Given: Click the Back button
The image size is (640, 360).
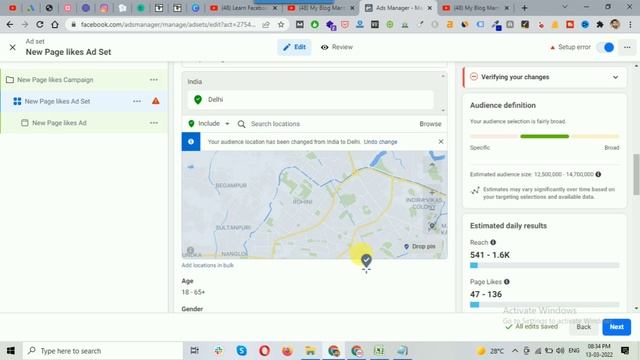Looking at the screenshot, I should (583, 327).
